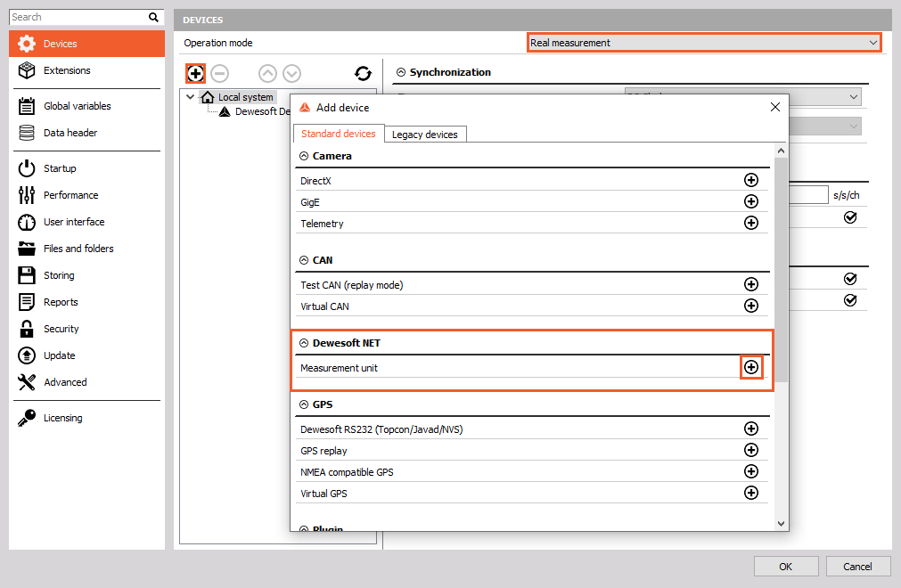Click the s/s/ch sample rate field
Screen dimensions: 901x588
tap(808, 194)
